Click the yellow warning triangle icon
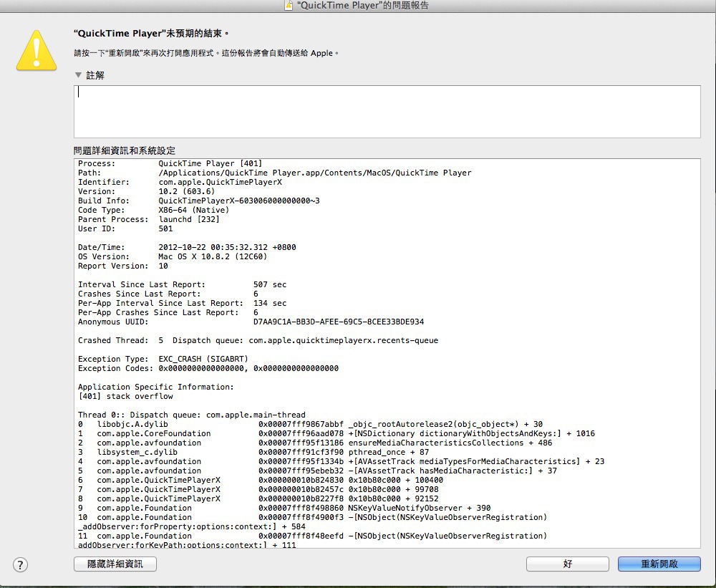Screen dimensions: 716x588 coord(37,51)
